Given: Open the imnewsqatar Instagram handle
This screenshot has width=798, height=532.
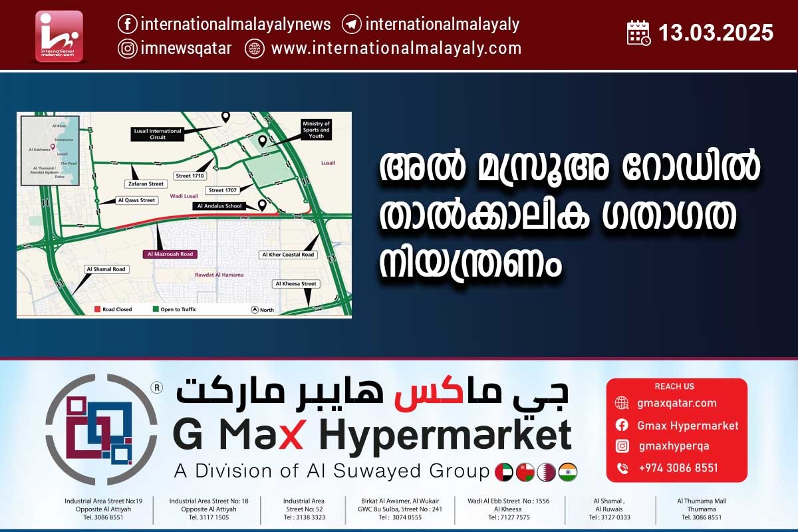Looking at the screenshot, I should [186, 49].
